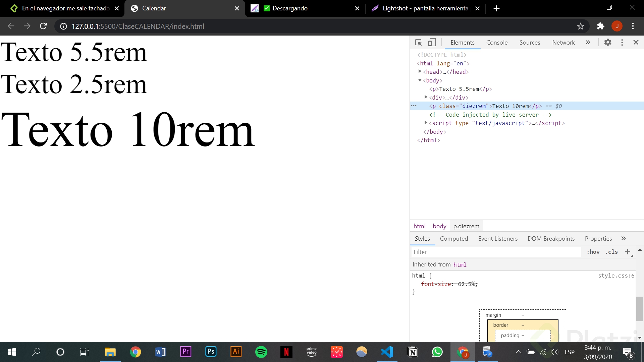644x362 pixels.
Task: Go back in browser history
Action: [x=11, y=26]
